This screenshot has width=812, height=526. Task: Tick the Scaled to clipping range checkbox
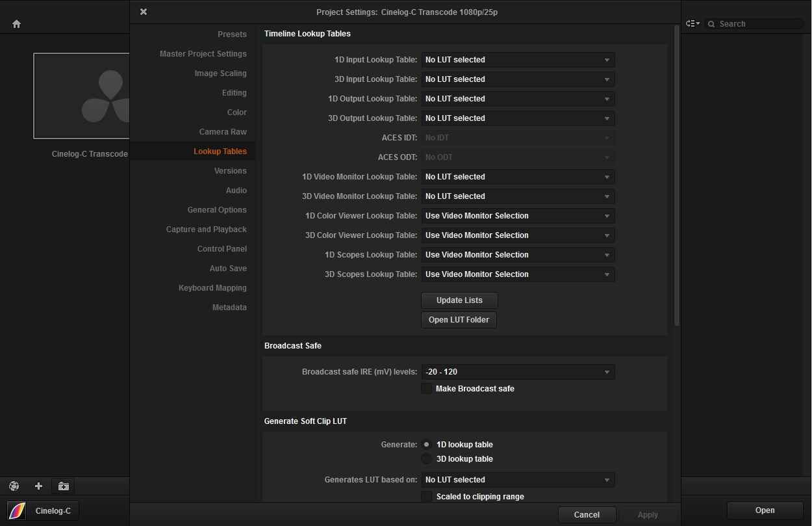(x=427, y=497)
